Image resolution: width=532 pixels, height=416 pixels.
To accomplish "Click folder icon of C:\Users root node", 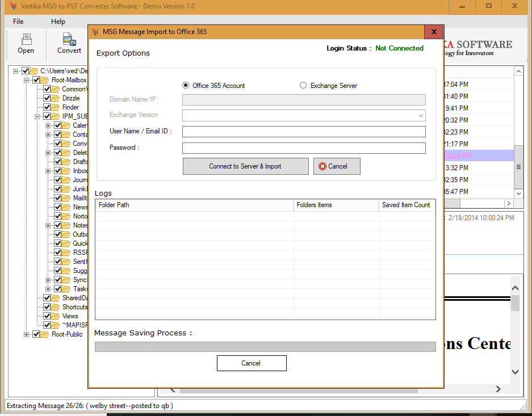I will pyautogui.click(x=33, y=71).
